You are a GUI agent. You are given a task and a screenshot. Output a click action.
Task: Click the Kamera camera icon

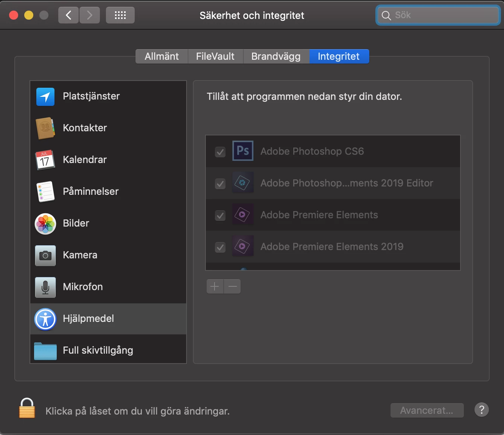[45, 255]
